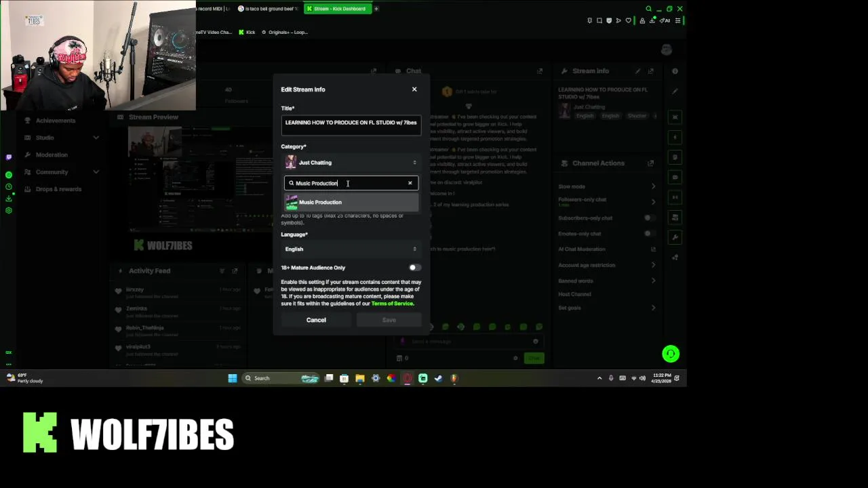Open AI Chat Moderation external link
This screenshot has height=488, width=868.
coord(653,249)
